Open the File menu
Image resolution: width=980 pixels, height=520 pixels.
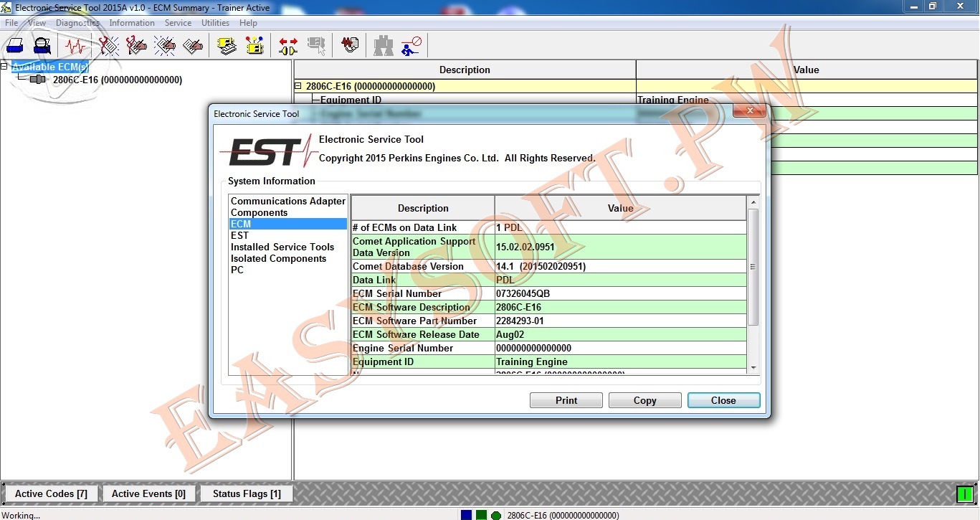click(x=11, y=23)
